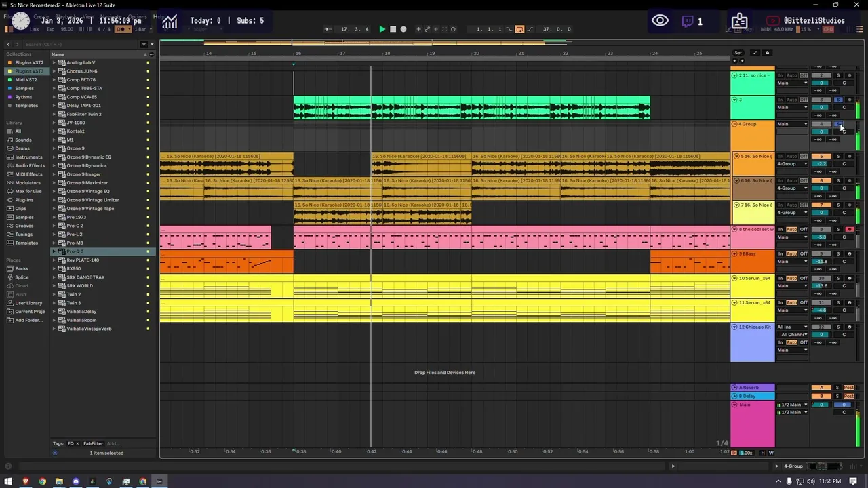Image resolution: width=868 pixels, height=488 pixels.
Task: Click the FabFilter tag
Action: point(93,443)
